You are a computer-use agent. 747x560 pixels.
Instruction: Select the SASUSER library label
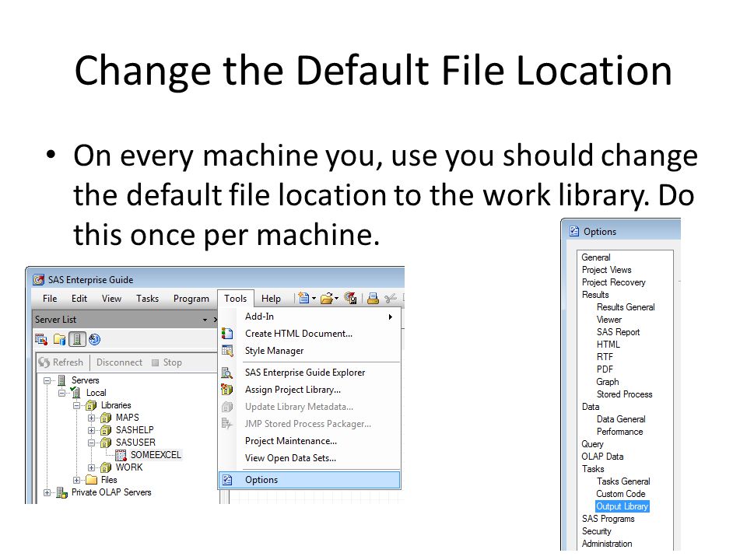(135, 443)
